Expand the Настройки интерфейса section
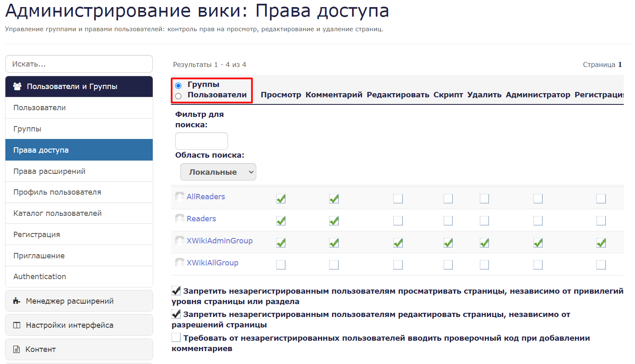The width and height of the screenshot is (635, 364). point(79,325)
